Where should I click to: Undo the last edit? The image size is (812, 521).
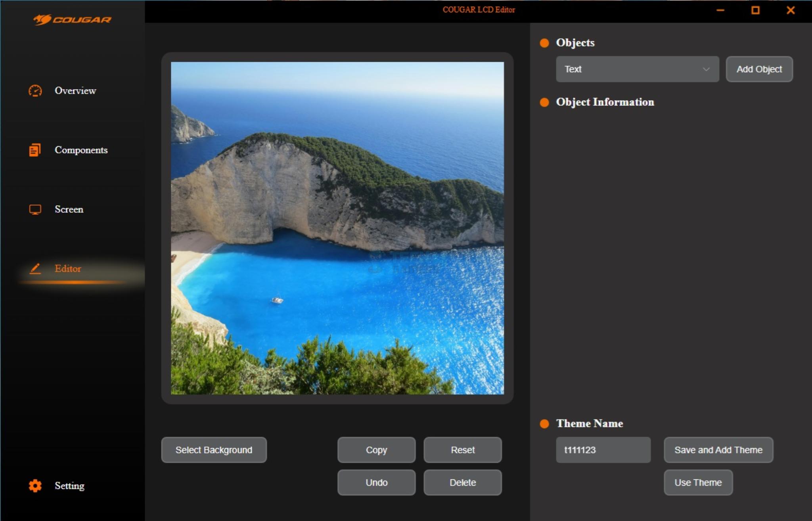376,483
